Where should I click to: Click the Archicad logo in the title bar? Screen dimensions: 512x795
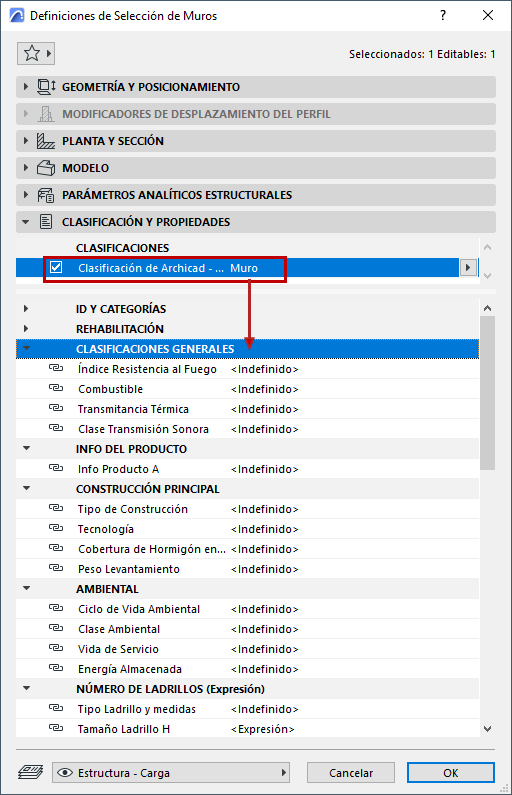tap(17, 15)
